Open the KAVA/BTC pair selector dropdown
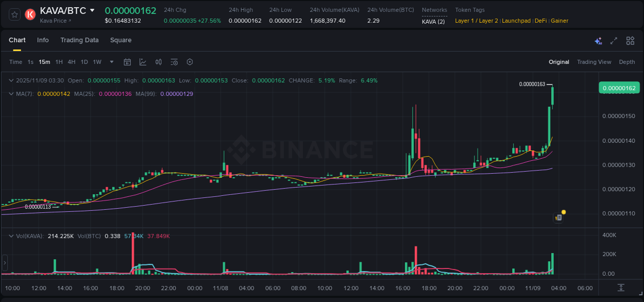The image size is (644, 302). click(93, 10)
